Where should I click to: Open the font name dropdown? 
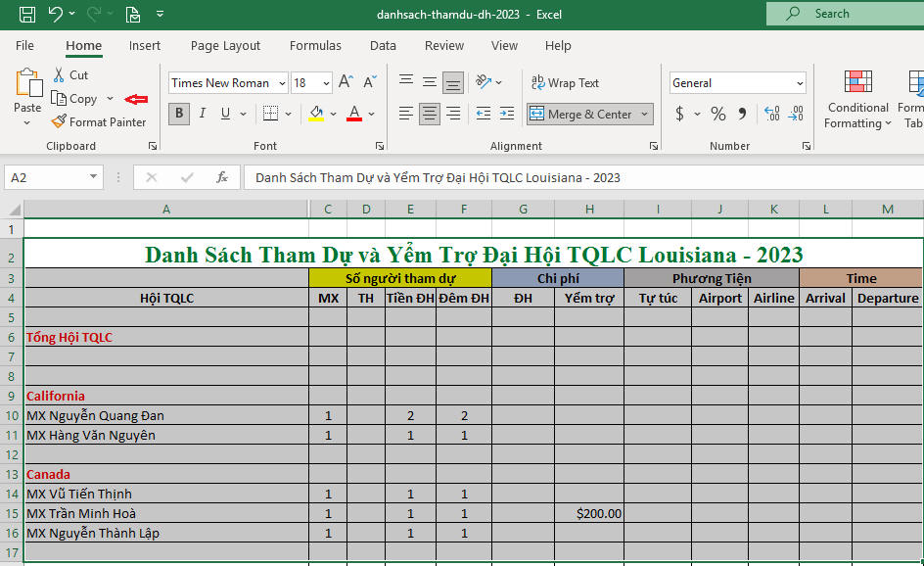[x=283, y=83]
